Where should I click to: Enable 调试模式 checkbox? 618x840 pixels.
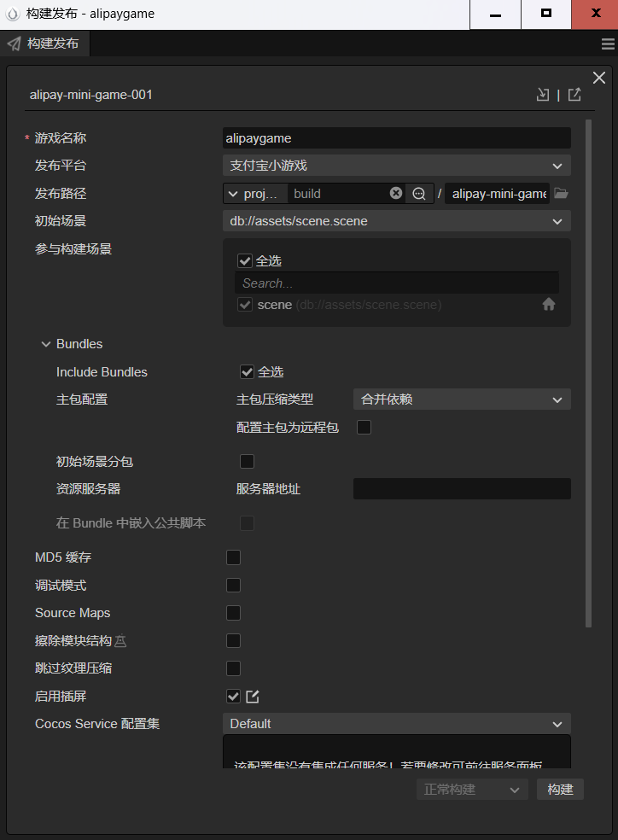(x=234, y=585)
